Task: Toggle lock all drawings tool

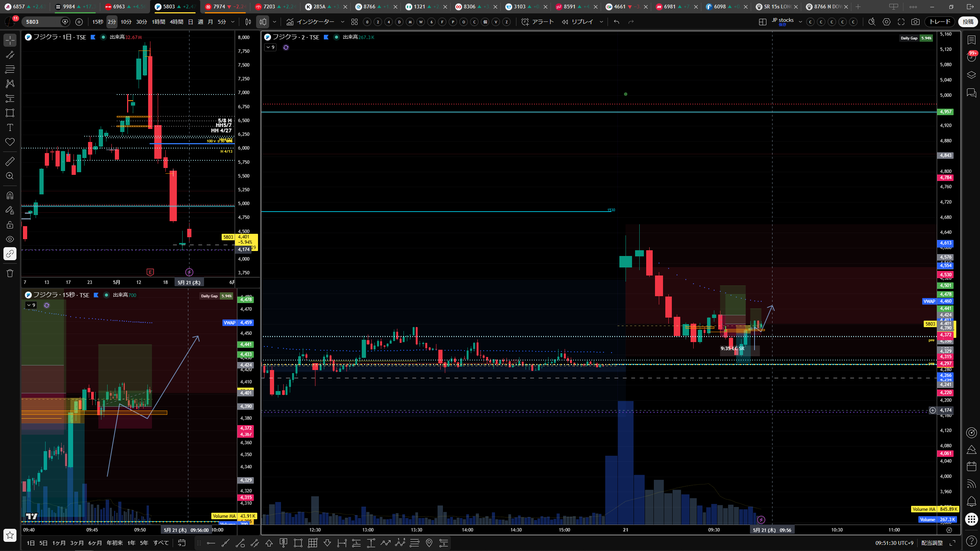Action: click(x=10, y=225)
